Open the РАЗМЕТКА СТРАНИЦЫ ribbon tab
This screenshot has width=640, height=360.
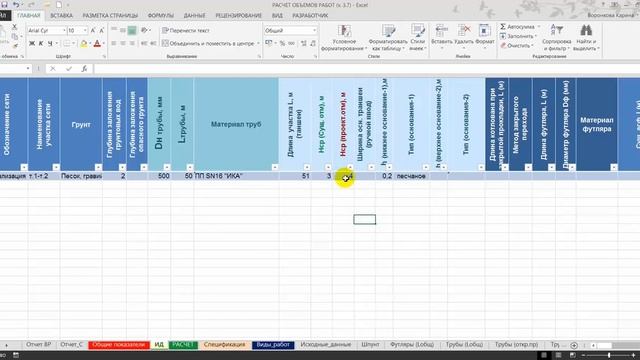[x=110, y=16]
